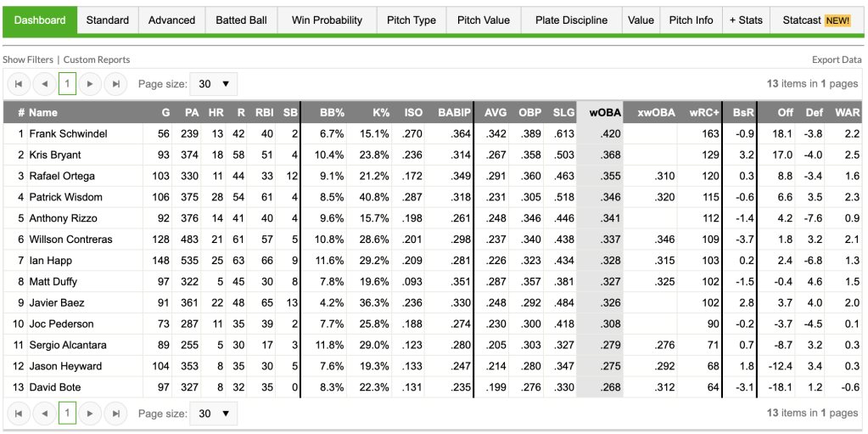Viewport: 868px width, 434px height.
Task: Open Custom Reports link
Action: coord(97,59)
